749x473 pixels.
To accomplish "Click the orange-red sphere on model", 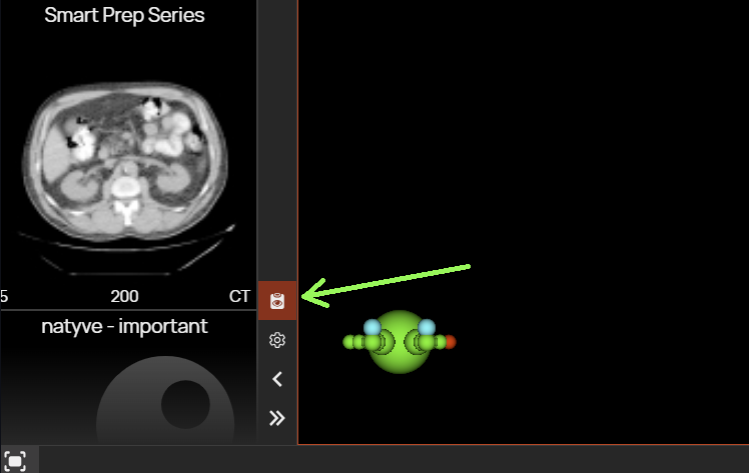I will [451, 342].
